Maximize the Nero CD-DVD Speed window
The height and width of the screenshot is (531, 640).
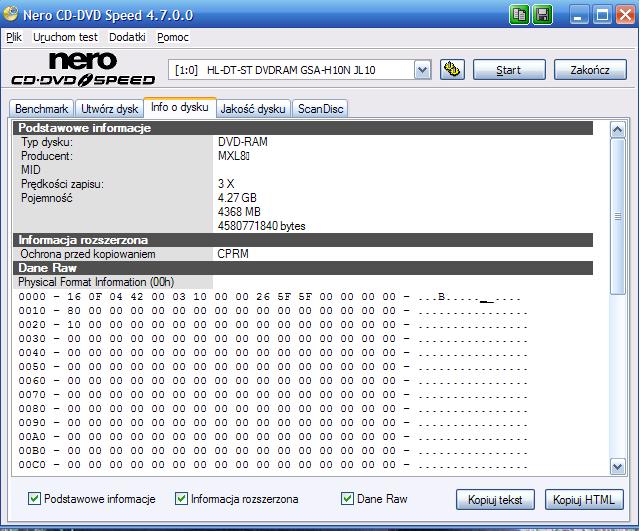(x=602, y=16)
